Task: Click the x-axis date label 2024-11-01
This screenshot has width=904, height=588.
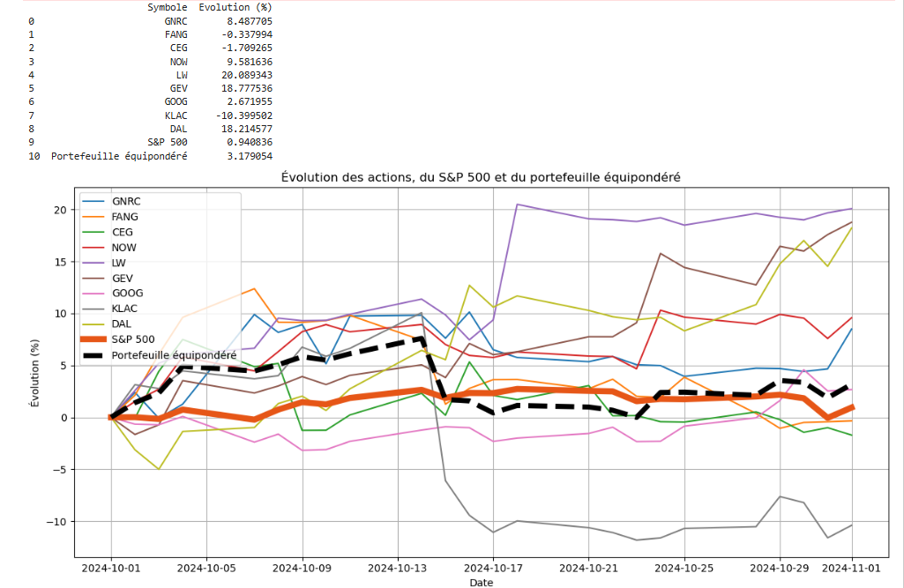Action: coord(852,569)
